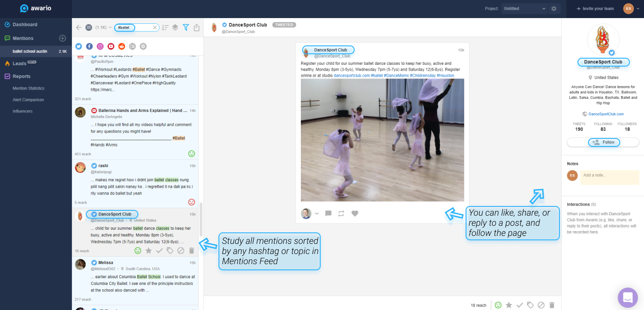
Task: Click the 'Add a note...' field
Action: [610, 177]
